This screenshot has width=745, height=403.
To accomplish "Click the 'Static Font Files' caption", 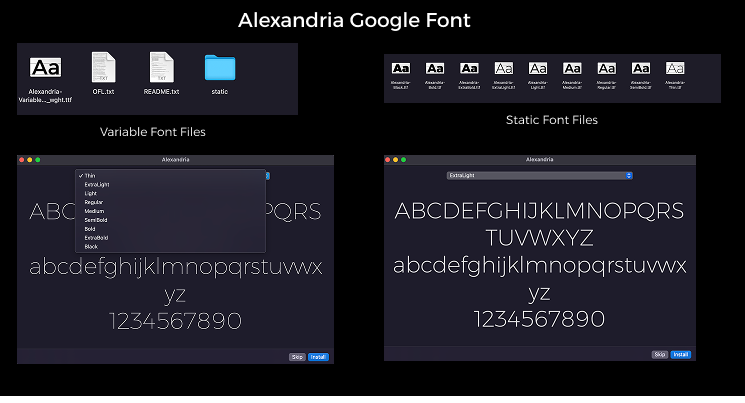I will point(552,120).
